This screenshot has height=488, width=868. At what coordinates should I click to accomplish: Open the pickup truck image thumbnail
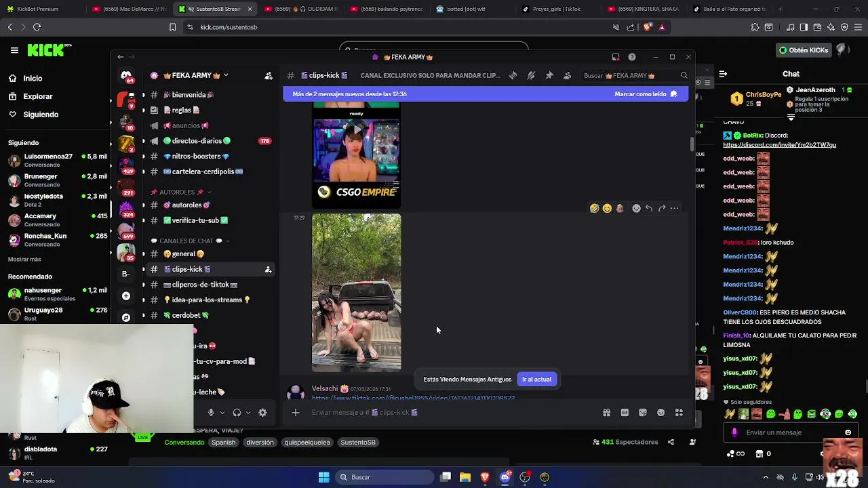(x=356, y=293)
